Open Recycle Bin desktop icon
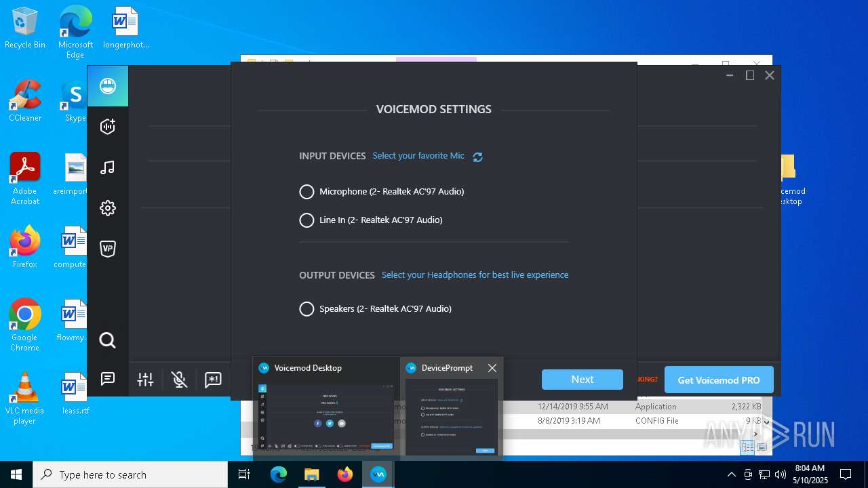This screenshot has width=868, height=488. [x=25, y=28]
